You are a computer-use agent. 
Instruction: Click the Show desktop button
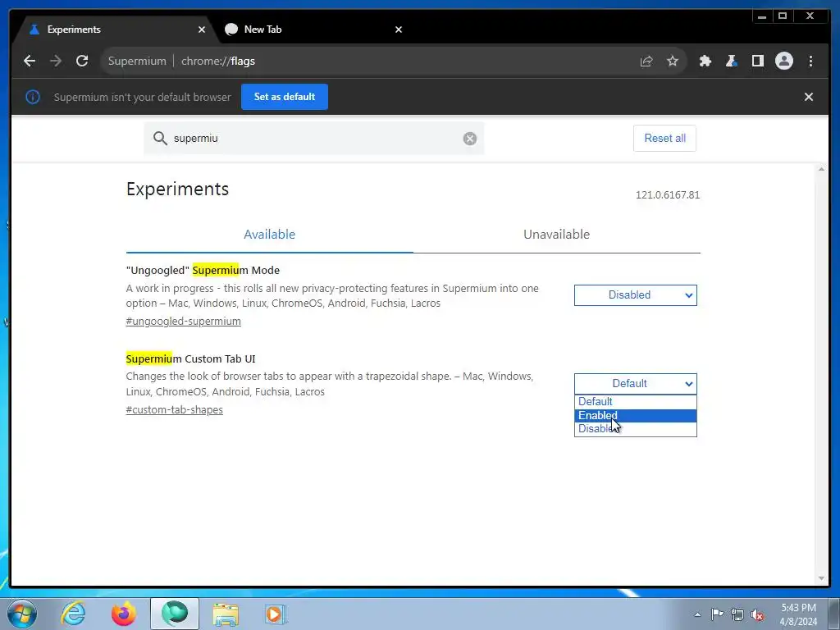click(834, 614)
